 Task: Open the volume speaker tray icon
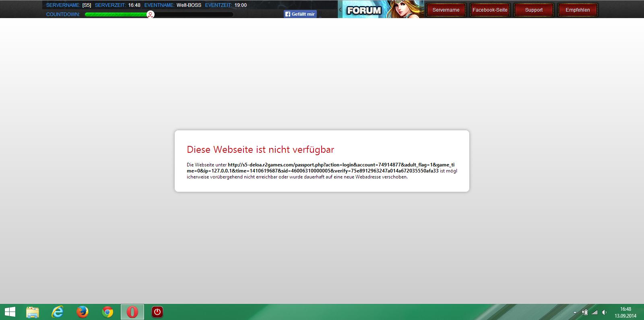(604, 312)
